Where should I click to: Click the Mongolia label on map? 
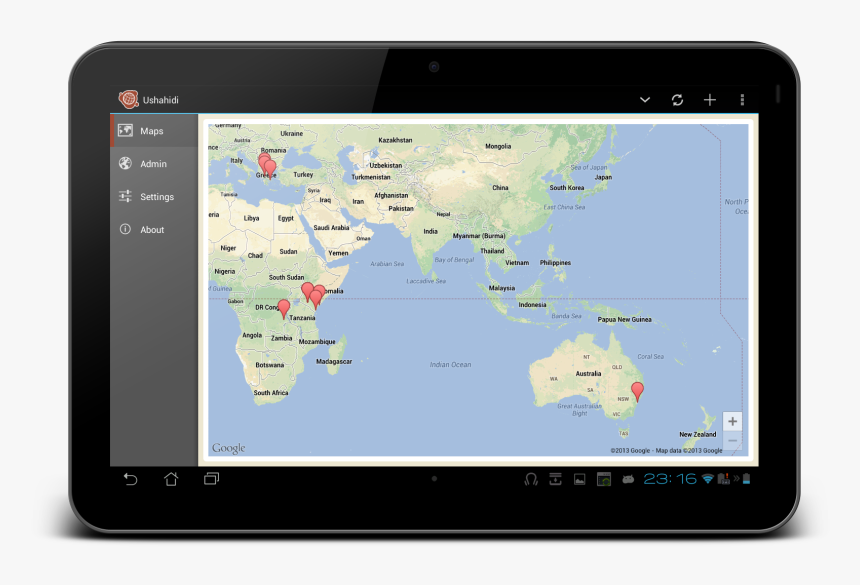[x=498, y=146]
